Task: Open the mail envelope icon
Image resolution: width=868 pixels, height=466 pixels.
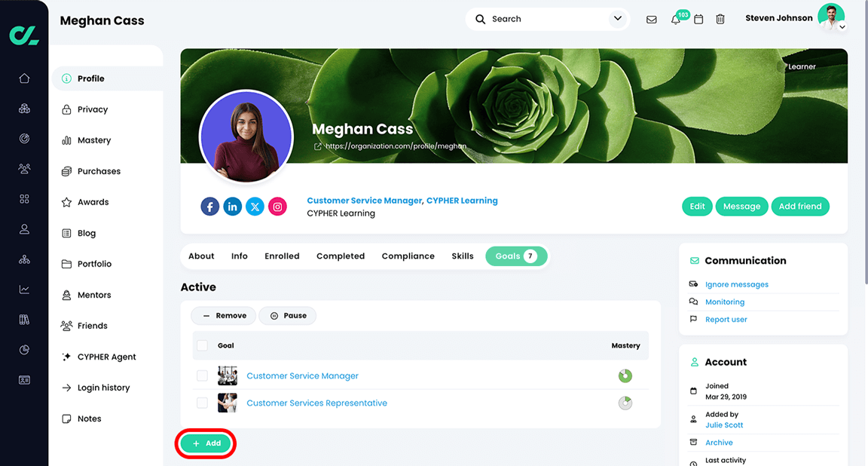Action: coord(651,19)
